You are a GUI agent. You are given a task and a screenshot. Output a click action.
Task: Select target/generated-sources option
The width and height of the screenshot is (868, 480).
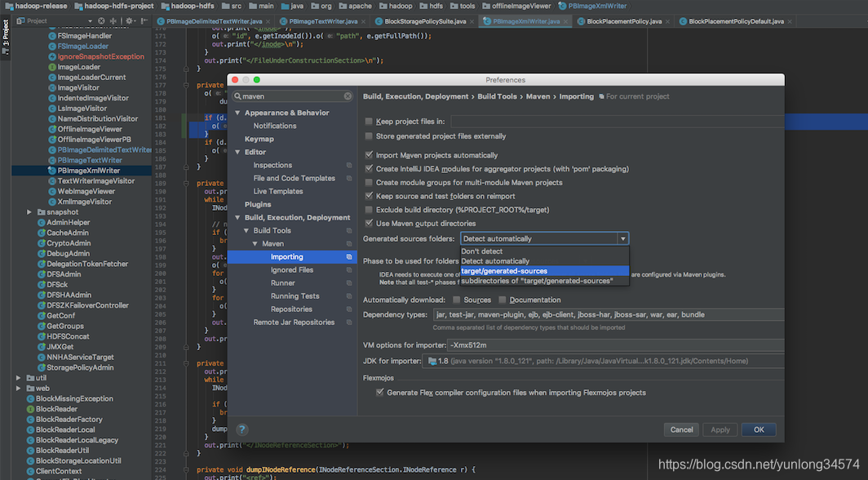click(545, 271)
